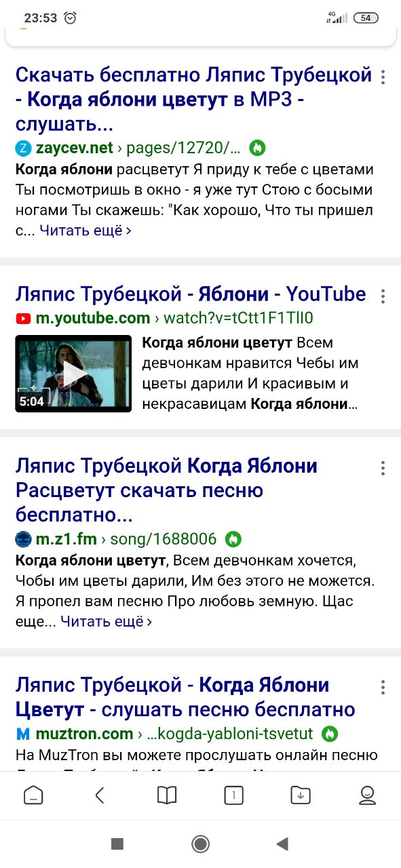This screenshot has width=401, height=868.
Task: Tap the green turbo icon beside muztron.com
Action: 329,734
